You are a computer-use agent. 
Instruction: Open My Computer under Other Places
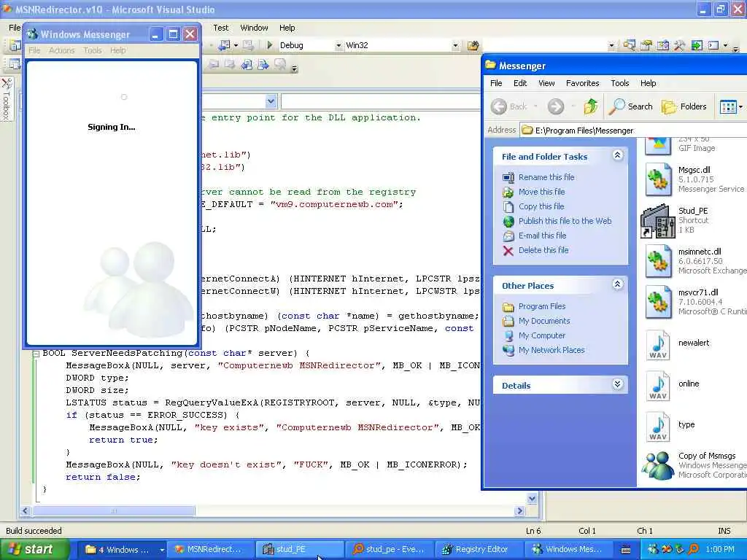pyautogui.click(x=542, y=335)
